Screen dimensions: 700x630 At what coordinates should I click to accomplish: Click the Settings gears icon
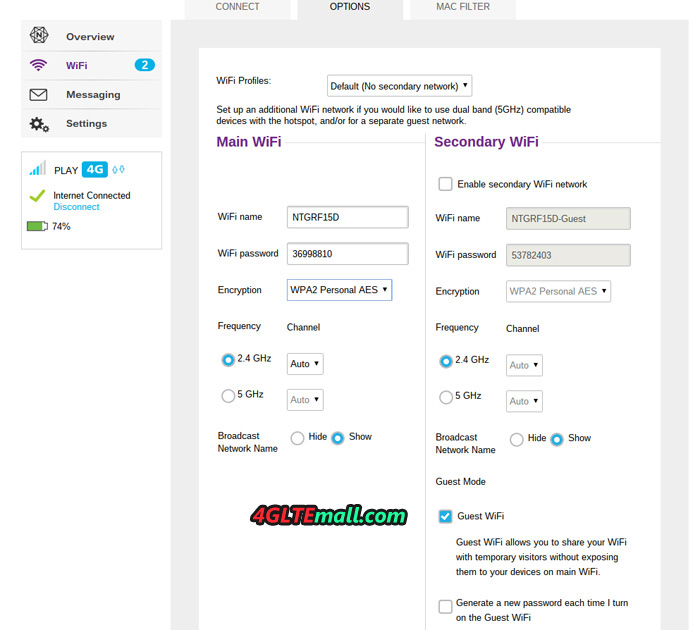coord(39,124)
